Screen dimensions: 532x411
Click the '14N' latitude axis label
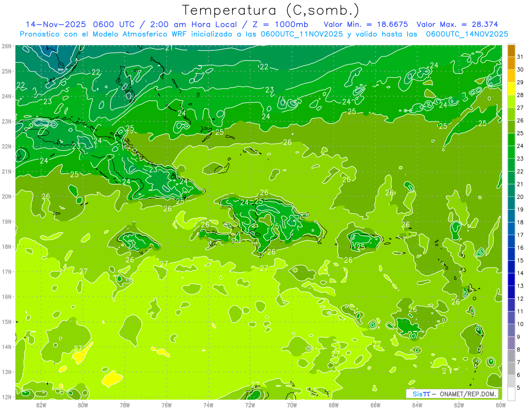pyautogui.click(x=6, y=347)
